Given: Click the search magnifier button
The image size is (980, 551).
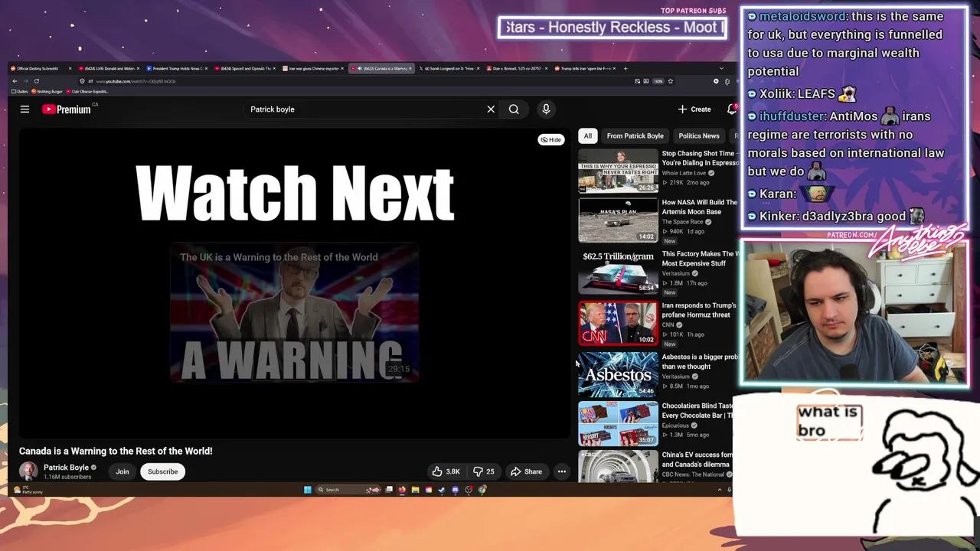Looking at the screenshot, I should pos(514,109).
